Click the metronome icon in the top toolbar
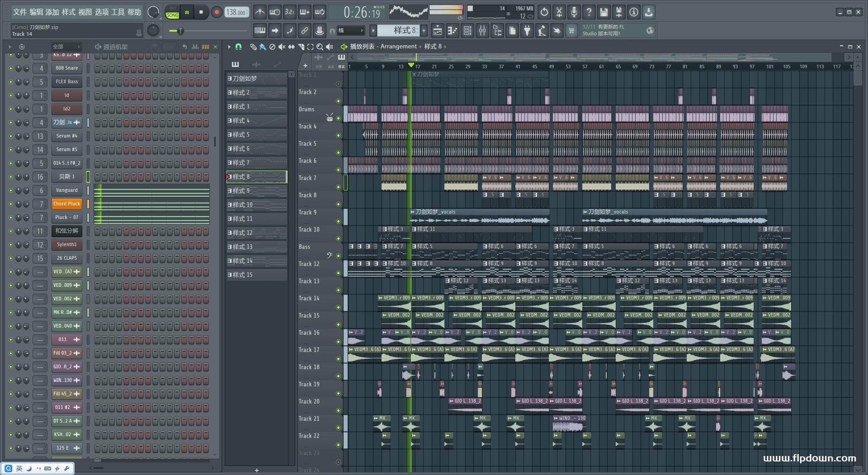868x475 pixels. (259, 12)
